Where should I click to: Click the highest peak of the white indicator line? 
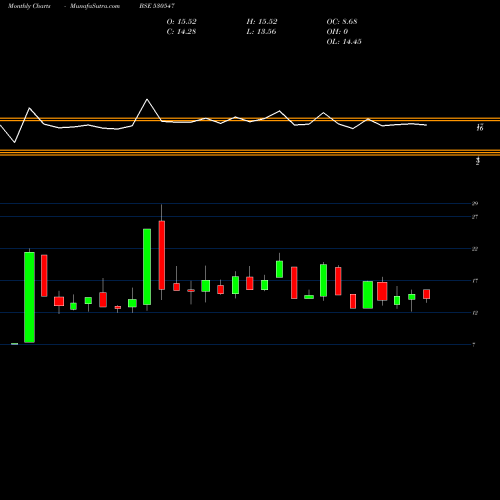click(x=147, y=99)
